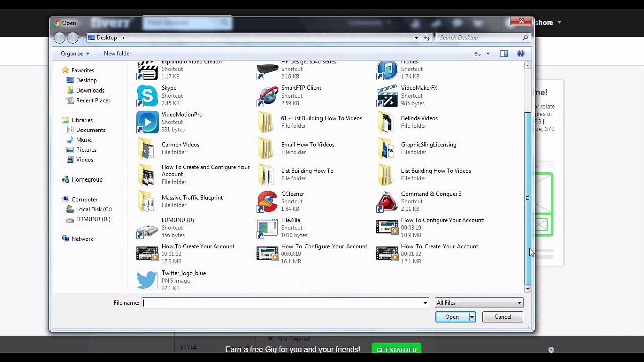Click GET STARTED on the Fiverr banner
644x362 pixels.
[396, 350]
